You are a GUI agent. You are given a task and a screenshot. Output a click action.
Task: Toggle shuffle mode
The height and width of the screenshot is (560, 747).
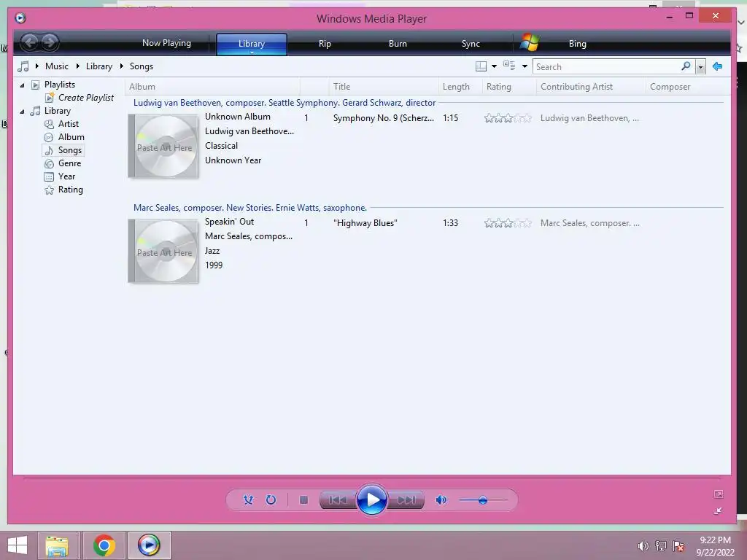pyautogui.click(x=248, y=499)
